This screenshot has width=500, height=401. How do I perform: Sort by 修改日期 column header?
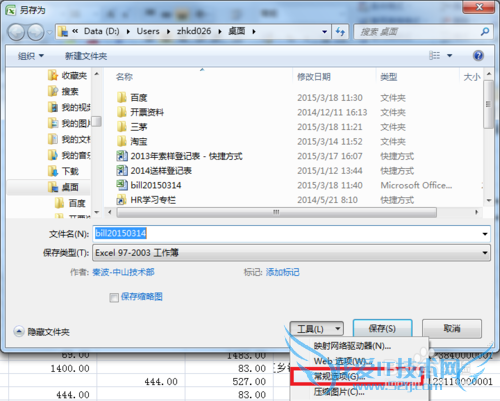[314, 77]
